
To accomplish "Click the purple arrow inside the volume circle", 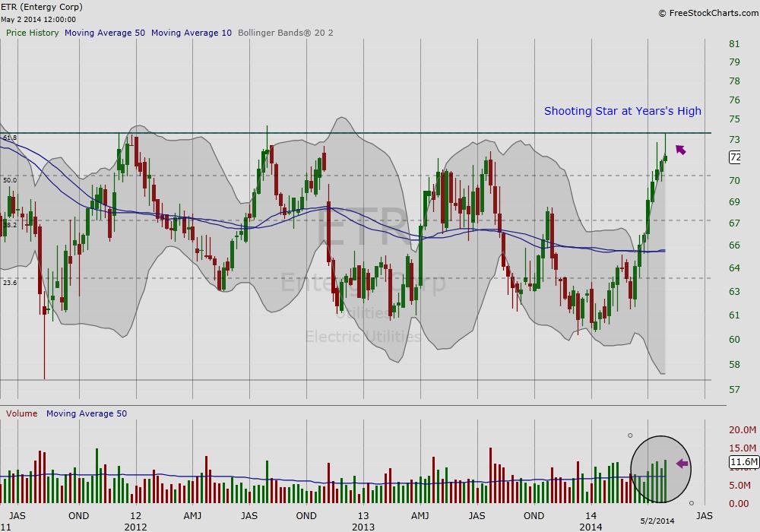I will click(682, 464).
